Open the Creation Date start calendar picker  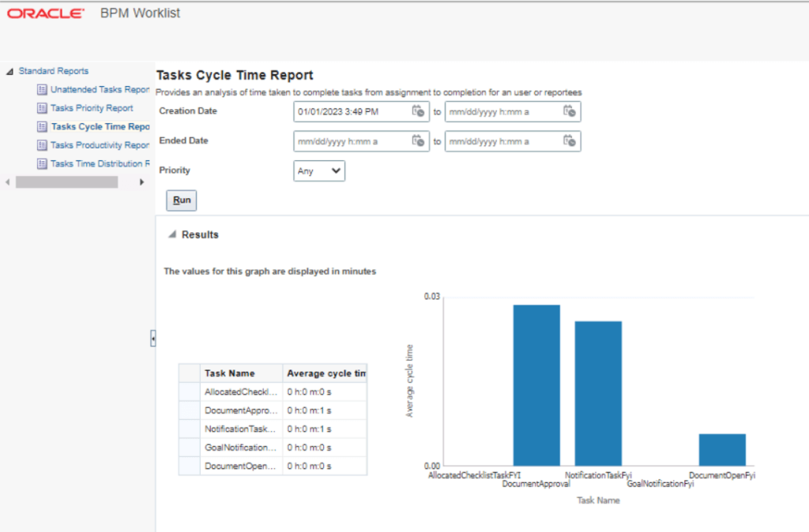point(418,111)
